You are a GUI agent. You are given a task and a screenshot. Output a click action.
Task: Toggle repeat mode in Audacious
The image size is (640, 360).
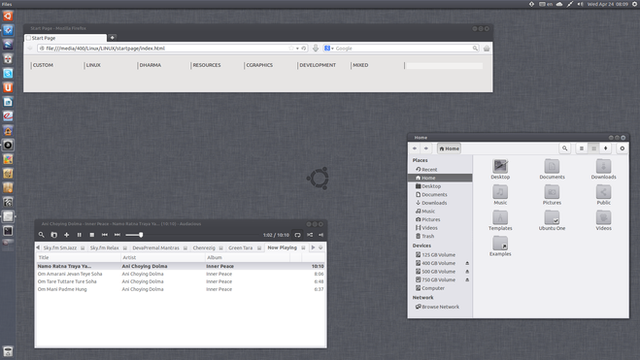(298, 235)
